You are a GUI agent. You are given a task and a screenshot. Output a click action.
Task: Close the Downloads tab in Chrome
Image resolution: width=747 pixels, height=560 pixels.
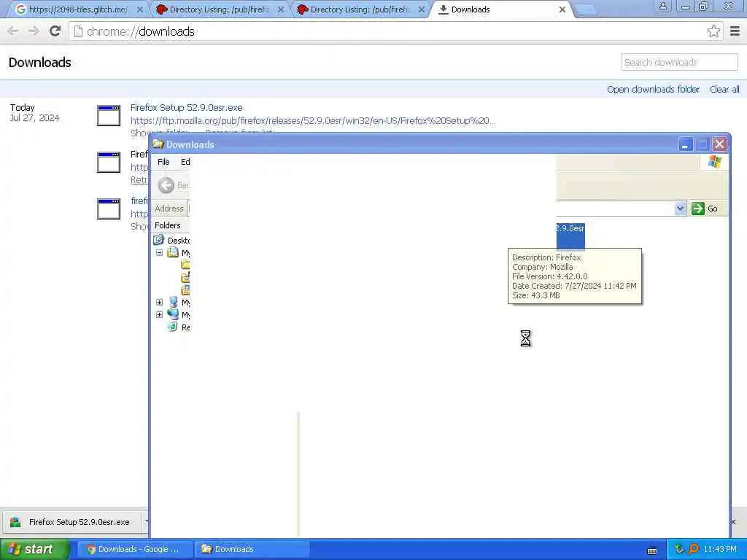point(562,9)
